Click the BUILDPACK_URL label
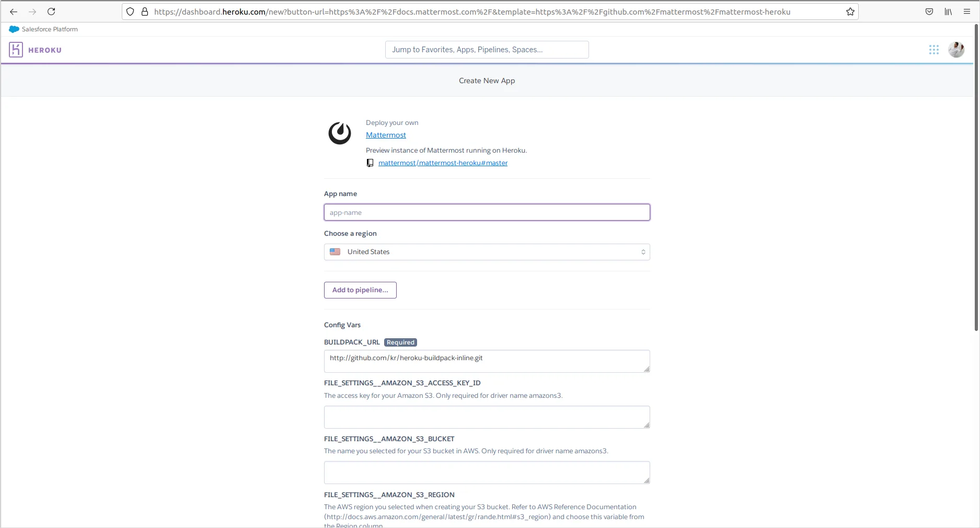Viewport: 980px width, 528px height. tap(352, 342)
